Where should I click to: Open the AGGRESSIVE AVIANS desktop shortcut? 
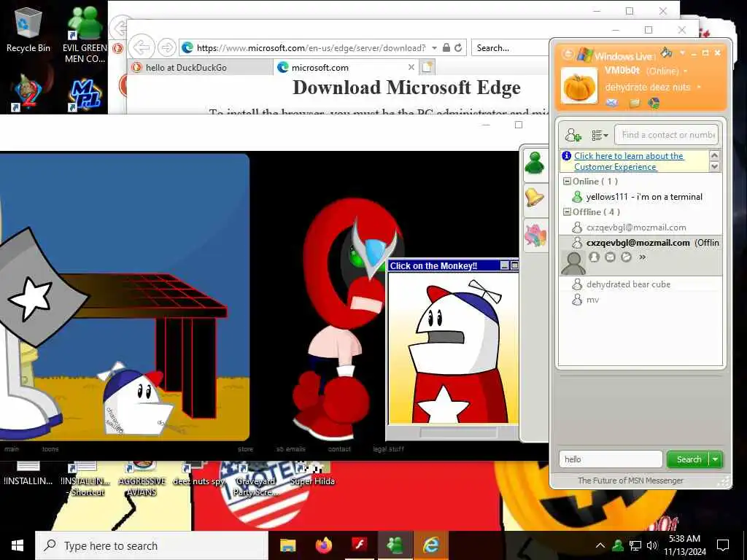(142, 478)
